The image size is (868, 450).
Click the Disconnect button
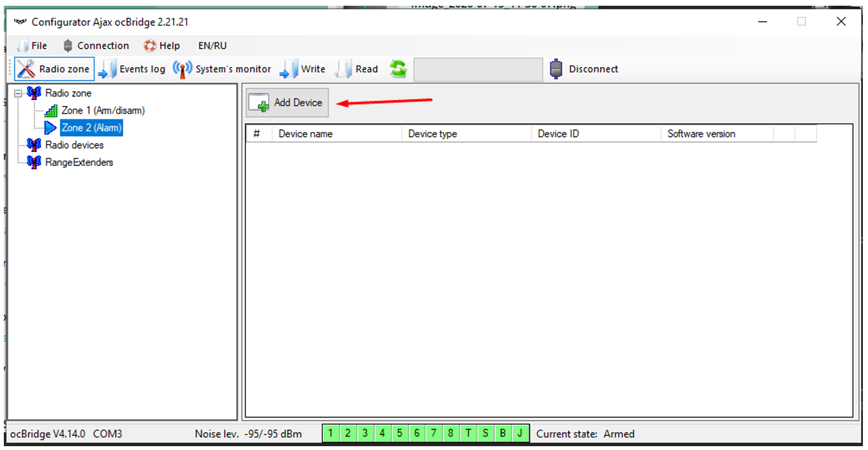(584, 69)
